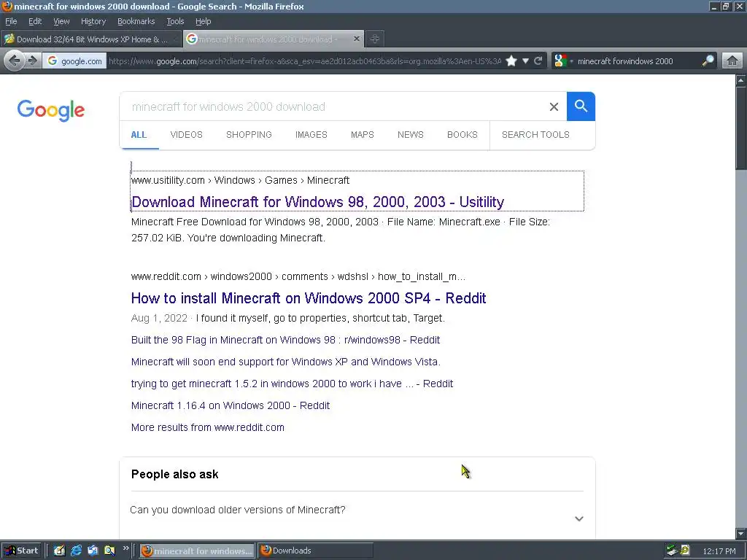Open the URL history dropdown arrow
747x560 pixels.
(525, 61)
